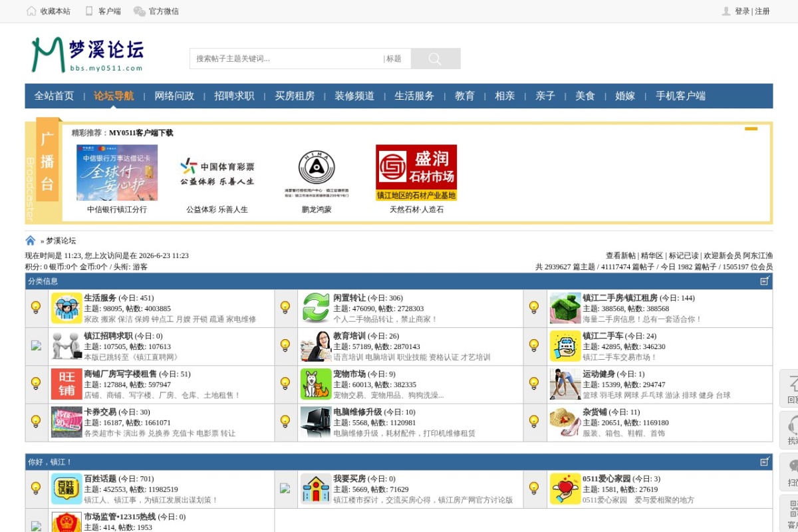Open the 鹏龙鸿蒙 ad thumbnail
Image resolution: width=798 pixels, height=532 pixels.
[317, 173]
